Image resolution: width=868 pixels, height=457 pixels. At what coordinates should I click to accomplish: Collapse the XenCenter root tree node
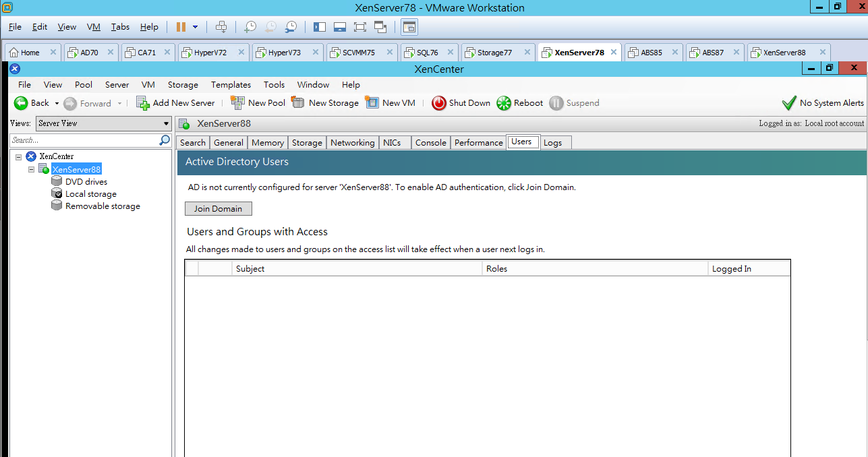tap(19, 156)
